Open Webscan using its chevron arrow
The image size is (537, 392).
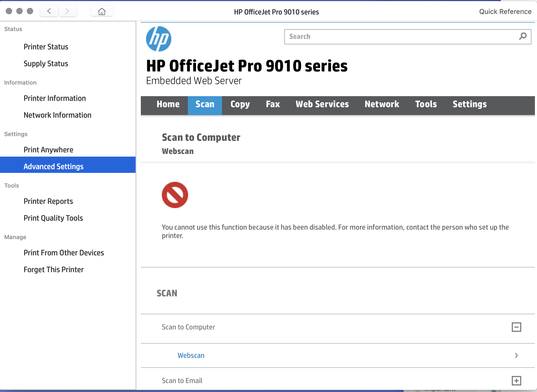pos(516,355)
